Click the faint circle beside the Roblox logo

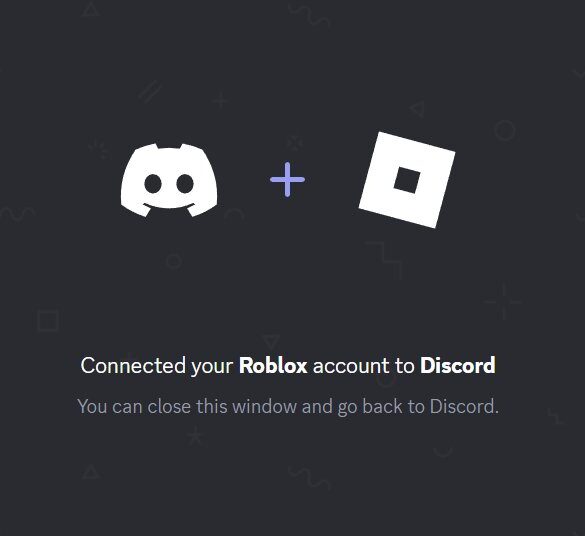pyautogui.click(x=505, y=130)
